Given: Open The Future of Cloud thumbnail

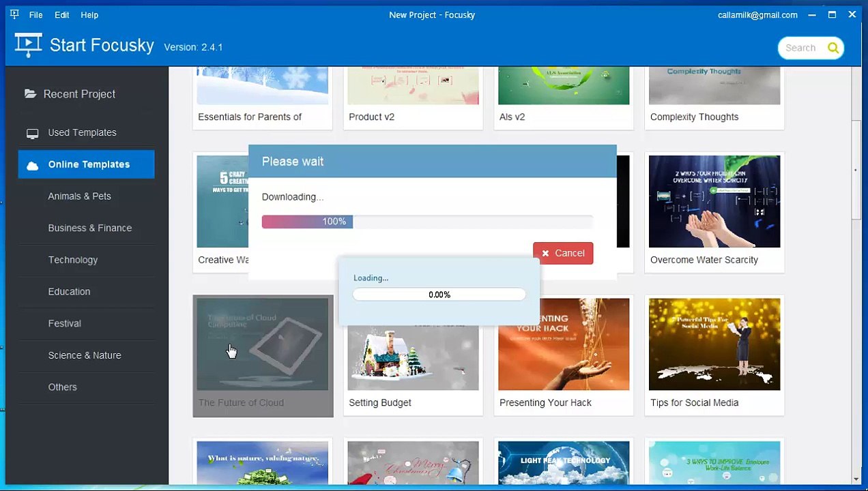Looking at the screenshot, I should [263, 344].
